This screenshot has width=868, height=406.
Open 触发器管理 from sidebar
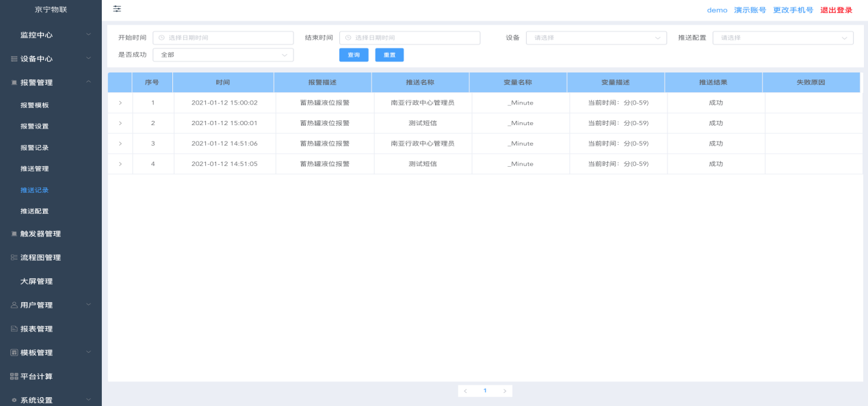click(x=40, y=234)
